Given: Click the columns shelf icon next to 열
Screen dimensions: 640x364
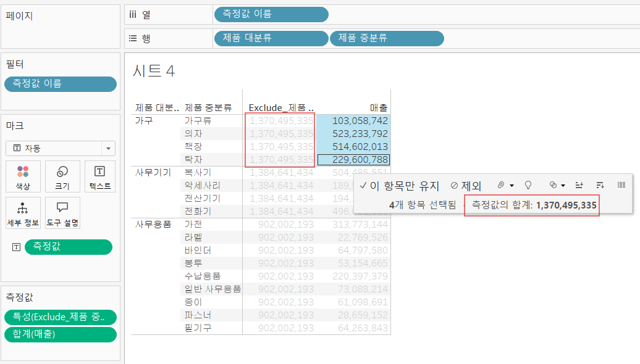Looking at the screenshot, I should 133,15.
